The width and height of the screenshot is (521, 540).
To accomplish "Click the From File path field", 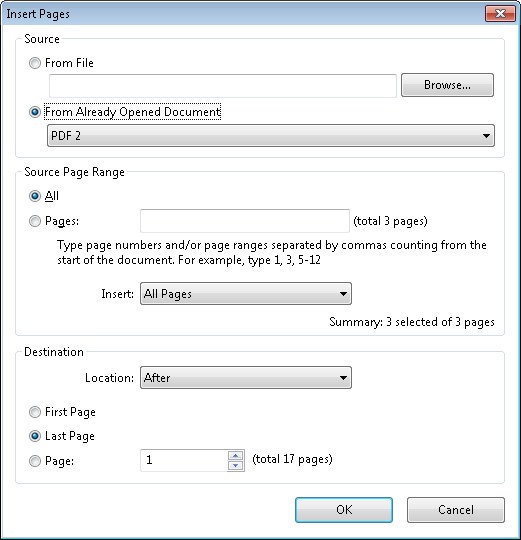I will 223,86.
